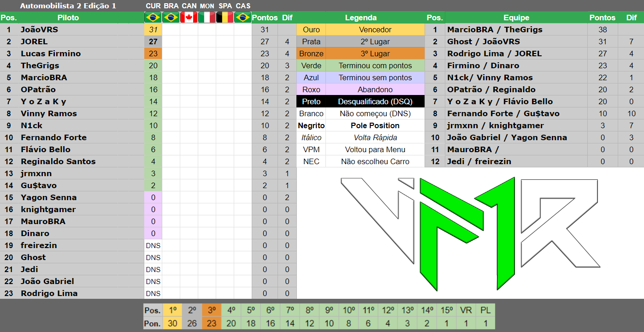Screen dimensions: 644x332
Task: Click the DNS cell in Jedi's row
Action: (x=153, y=269)
